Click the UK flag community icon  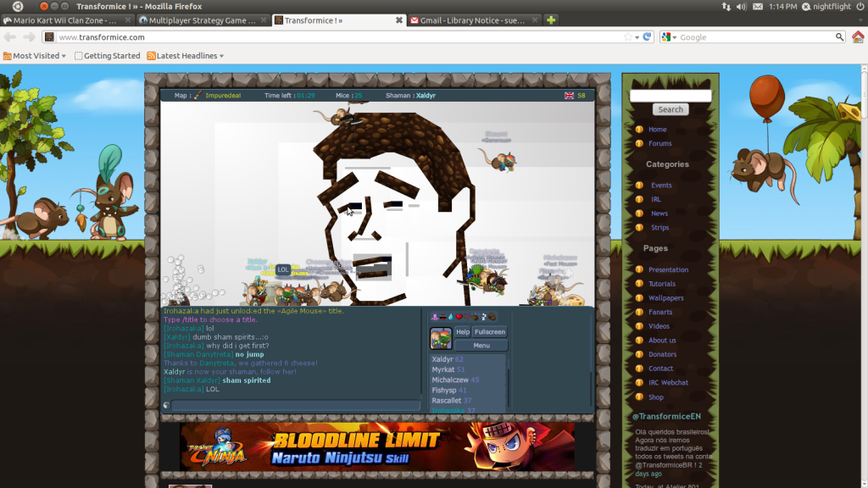point(569,96)
